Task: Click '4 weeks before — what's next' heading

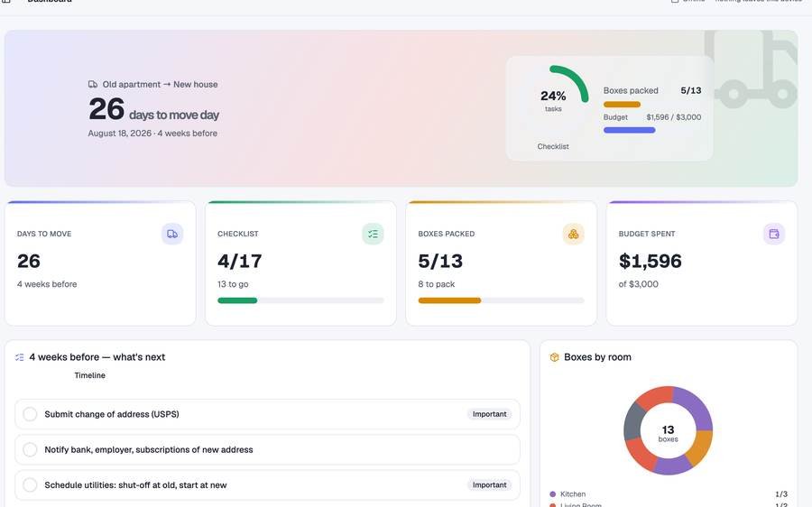Action: 97,357
